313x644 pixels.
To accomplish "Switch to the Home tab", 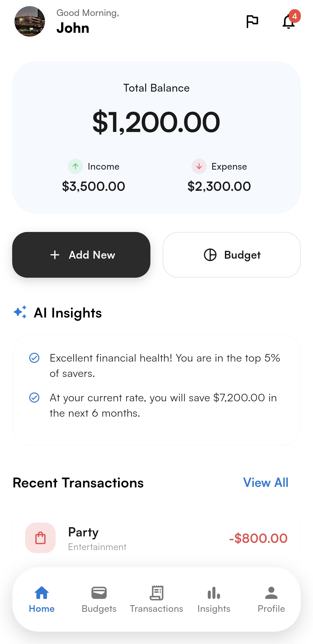I will click(x=42, y=599).
